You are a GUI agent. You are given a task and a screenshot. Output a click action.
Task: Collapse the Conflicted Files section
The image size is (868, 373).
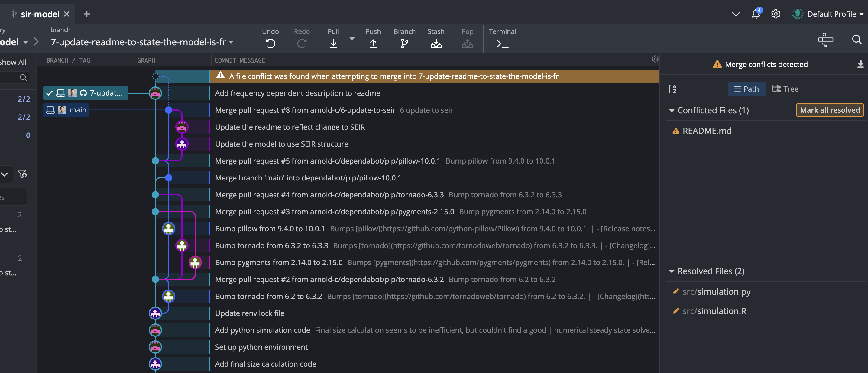click(x=672, y=111)
